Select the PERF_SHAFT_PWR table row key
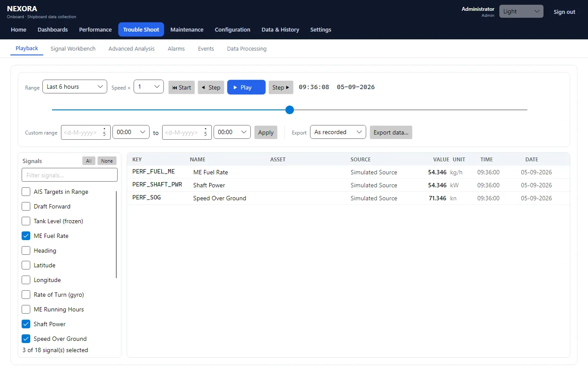The width and height of the screenshot is (588, 372). point(157,185)
